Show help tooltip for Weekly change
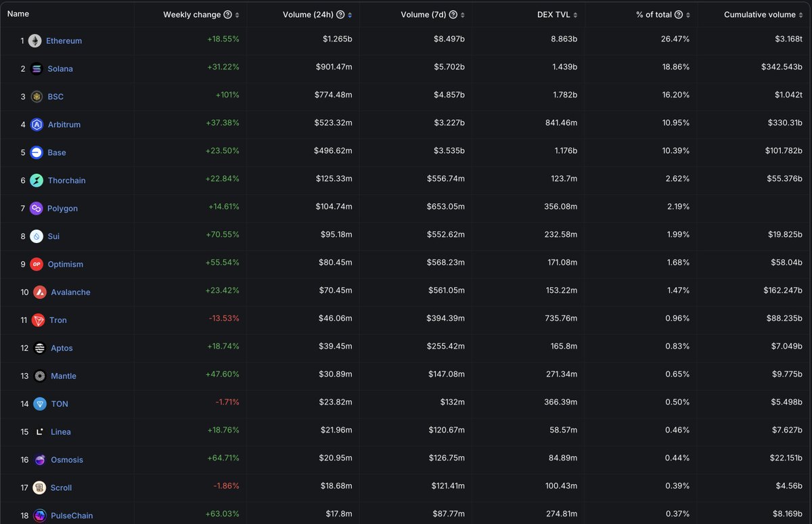Screen dimensions: 812x524 coord(228,15)
